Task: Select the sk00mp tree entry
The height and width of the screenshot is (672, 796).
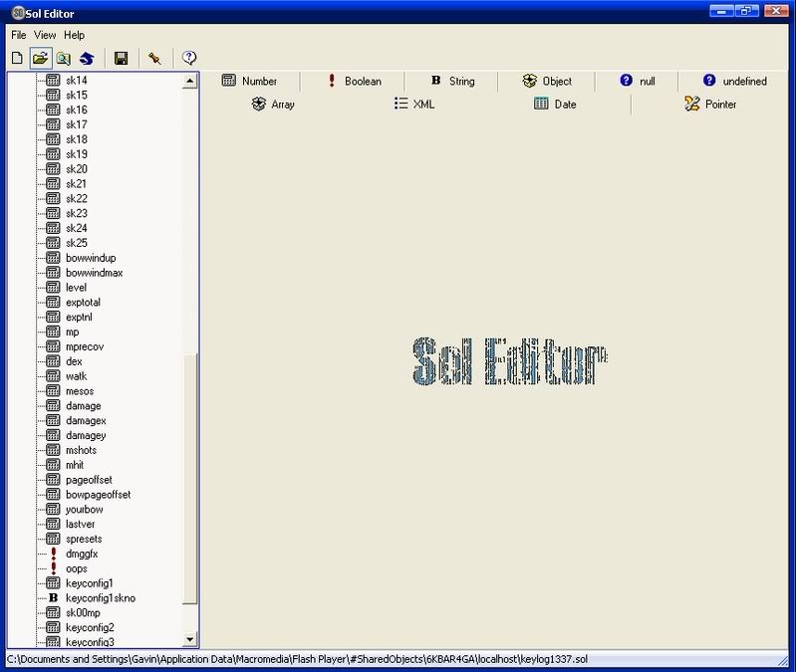Action: pyautogui.click(x=83, y=612)
